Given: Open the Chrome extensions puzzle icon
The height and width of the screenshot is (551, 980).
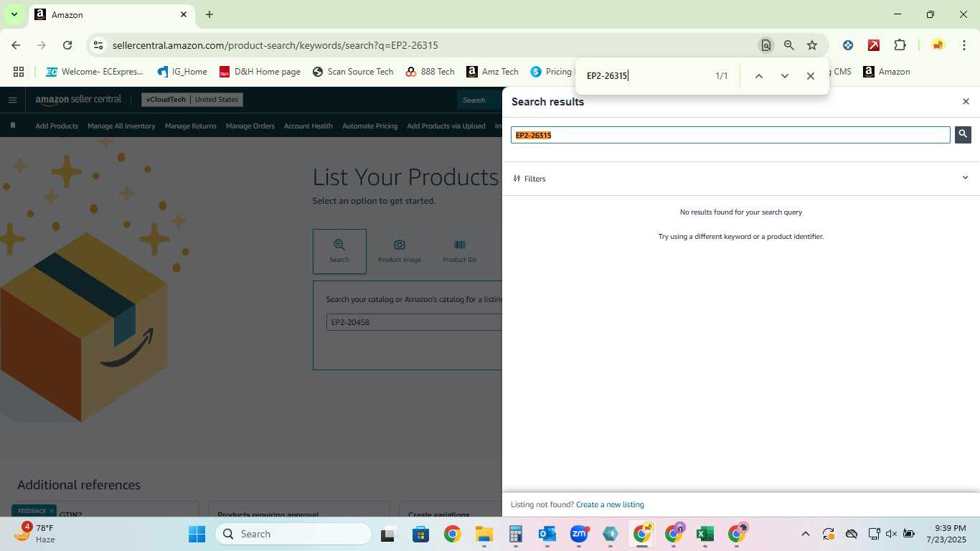Looking at the screenshot, I should (x=900, y=45).
